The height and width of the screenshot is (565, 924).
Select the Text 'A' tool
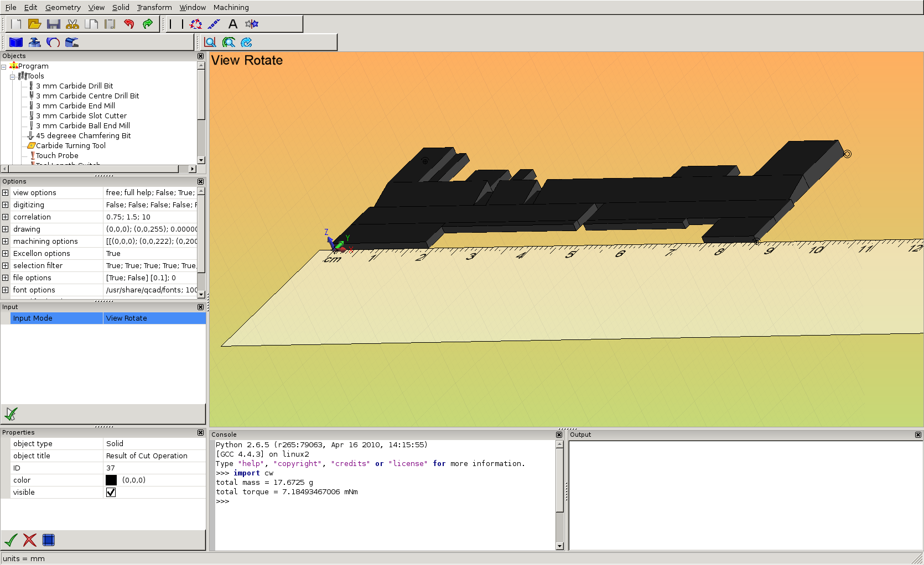[x=233, y=24]
